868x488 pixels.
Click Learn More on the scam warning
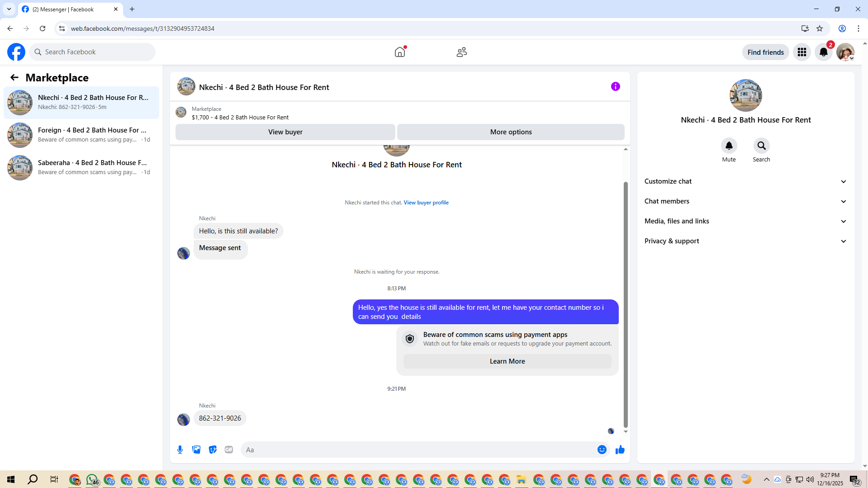pos(507,361)
